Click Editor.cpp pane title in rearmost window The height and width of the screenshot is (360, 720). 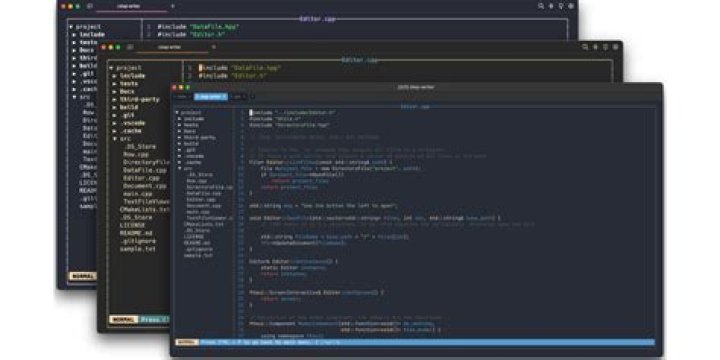pyautogui.click(x=317, y=19)
